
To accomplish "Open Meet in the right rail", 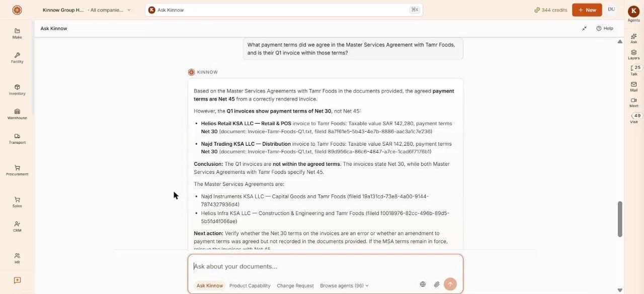I will 634,103.
